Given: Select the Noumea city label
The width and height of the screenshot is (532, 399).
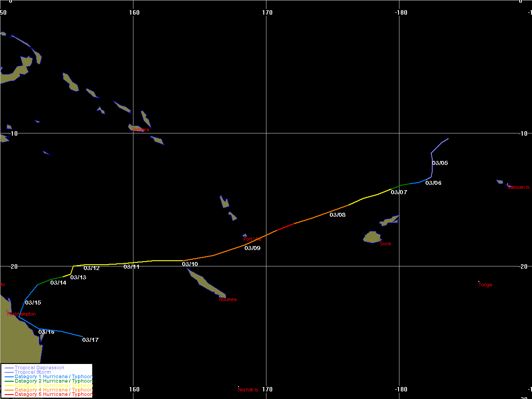Looking at the screenshot, I should tap(228, 300).
